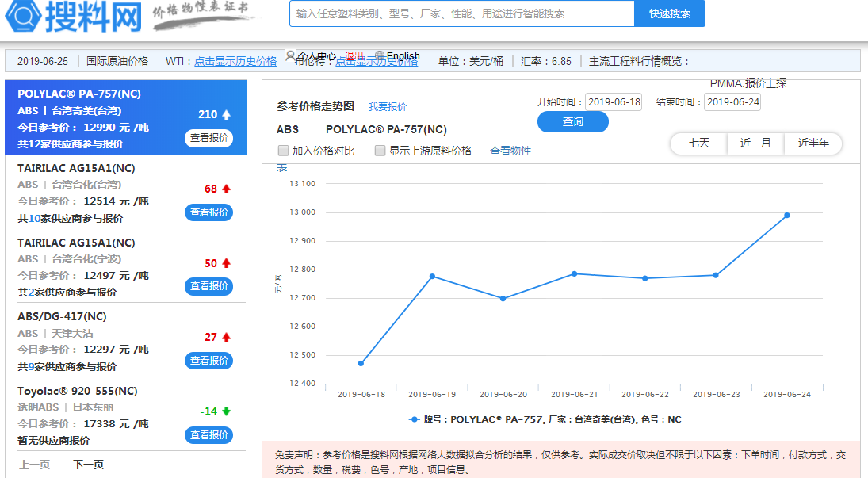
Task: Select the ABS/DG-417(NC) product title
Action: pyautogui.click(x=62, y=316)
